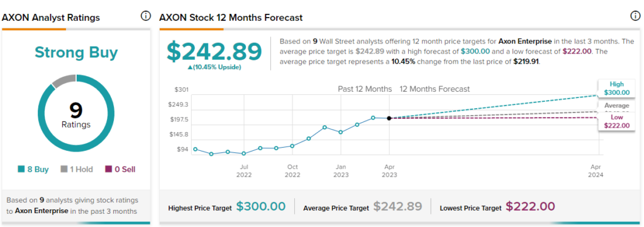This screenshot has height=227, width=644.
Task: Click the gray Hold segment of the donut
Action: pos(64,81)
